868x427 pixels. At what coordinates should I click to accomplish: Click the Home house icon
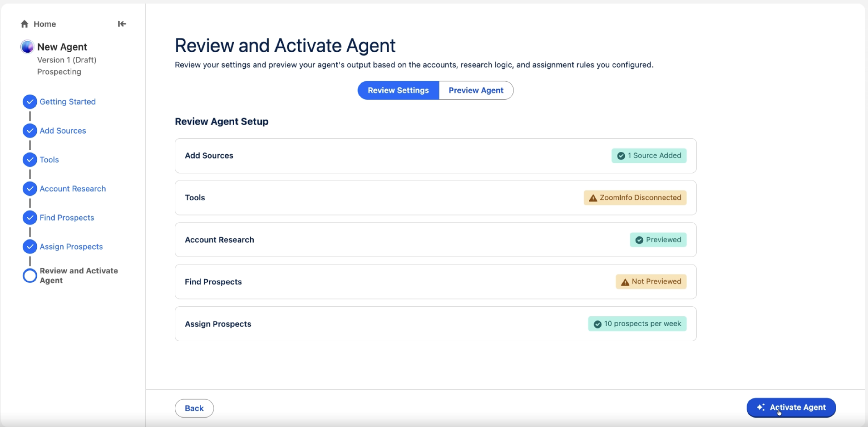[x=25, y=24]
